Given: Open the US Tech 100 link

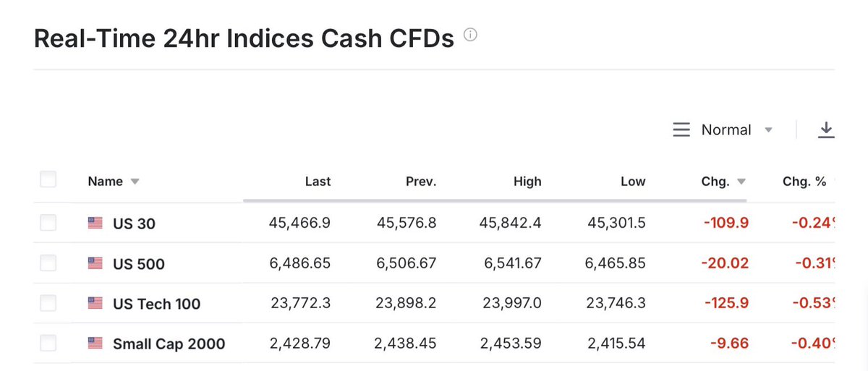Looking at the screenshot, I should tap(156, 304).
